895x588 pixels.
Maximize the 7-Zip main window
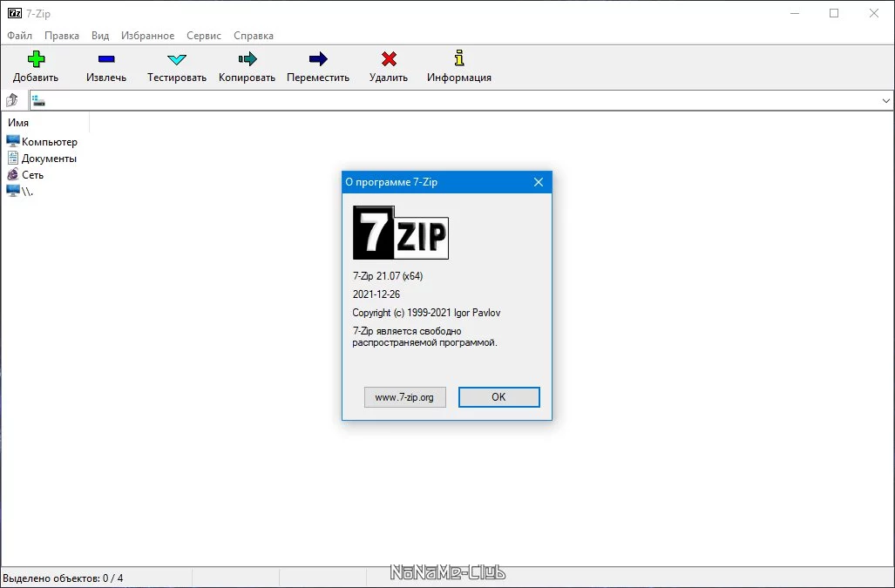[x=834, y=13]
